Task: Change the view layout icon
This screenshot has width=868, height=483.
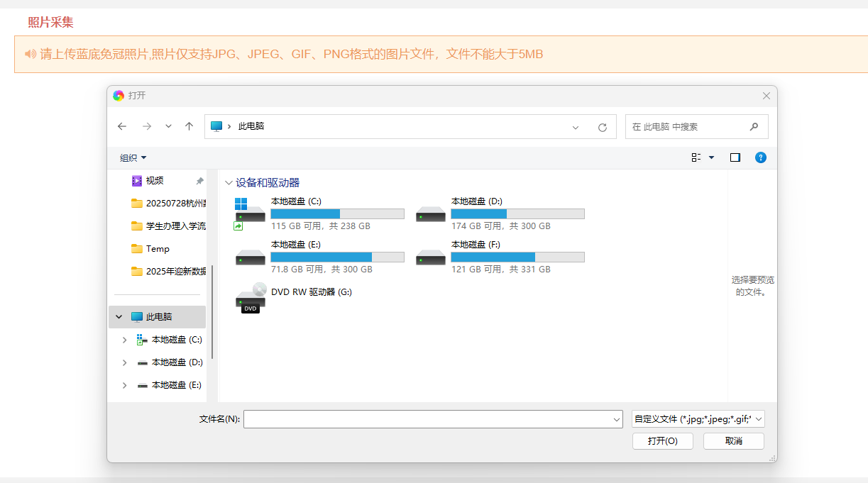Action: [x=696, y=157]
